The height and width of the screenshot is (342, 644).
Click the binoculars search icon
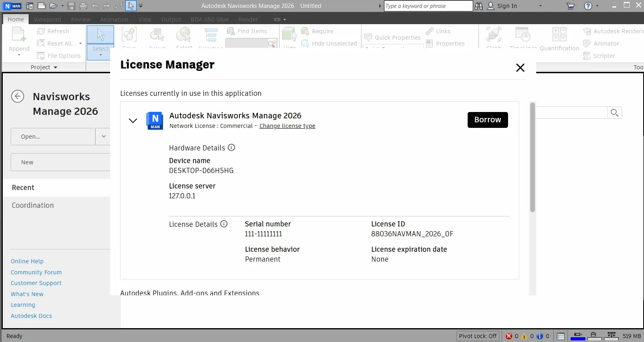tap(479, 6)
